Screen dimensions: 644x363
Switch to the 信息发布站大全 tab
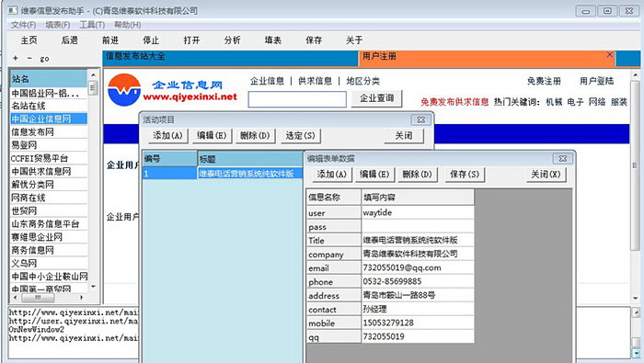click(230, 58)
